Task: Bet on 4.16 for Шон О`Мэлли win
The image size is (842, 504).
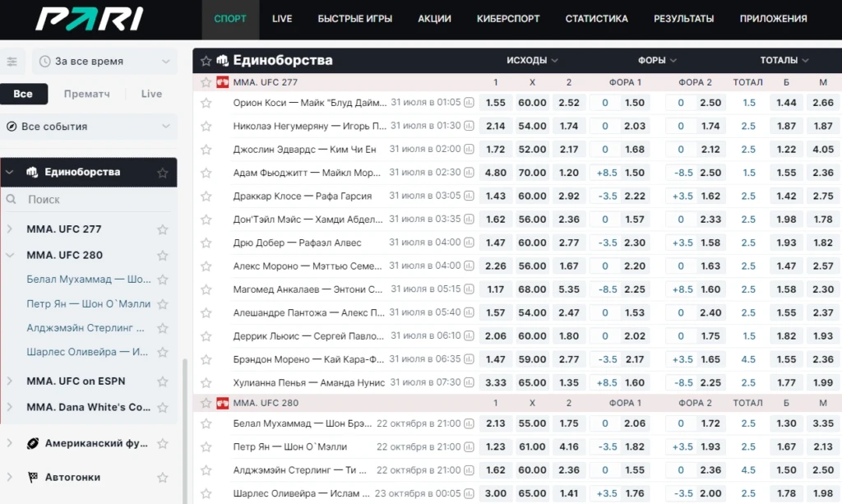Action: click(x=569, y=446)
